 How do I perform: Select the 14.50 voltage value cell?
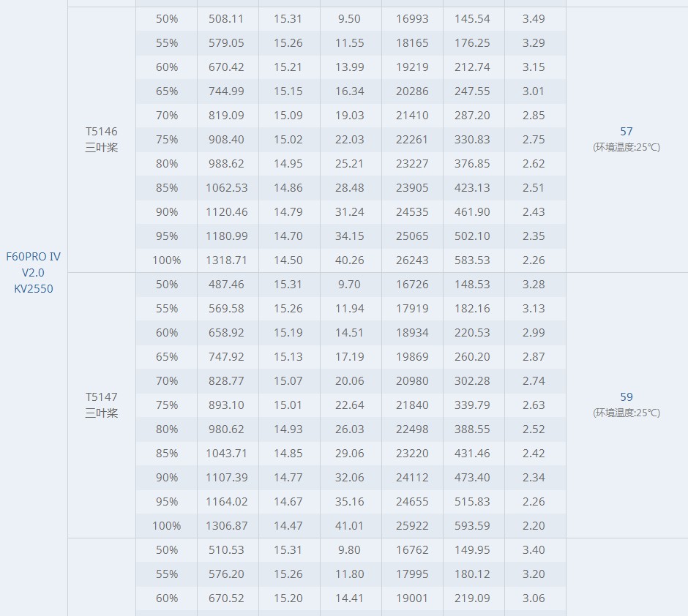click(x=288, y=260)
